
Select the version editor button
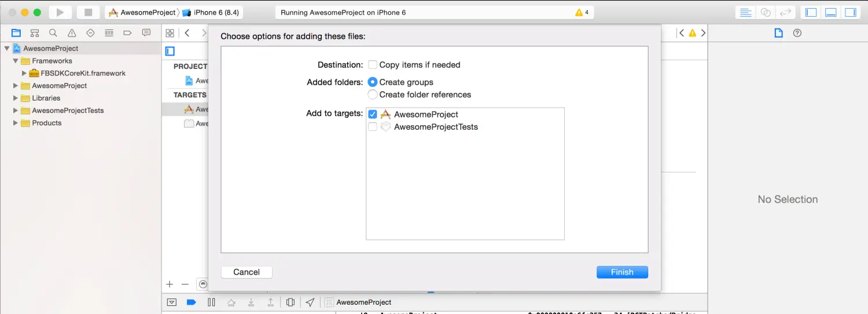click(785, 12)
